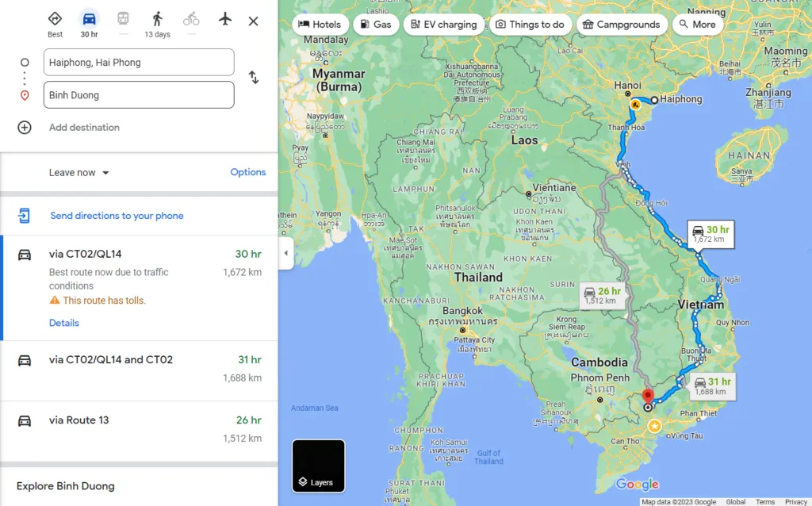Click the This route has tolls notice
Image resolution: width=812 pixels, height=506 pixels.
coord(104,301)
